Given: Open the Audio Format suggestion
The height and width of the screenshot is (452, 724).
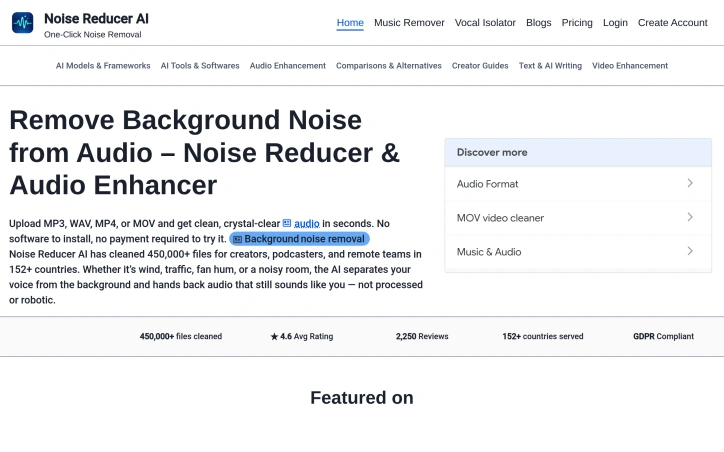Looking at the screenshot, I should (578, 184).
